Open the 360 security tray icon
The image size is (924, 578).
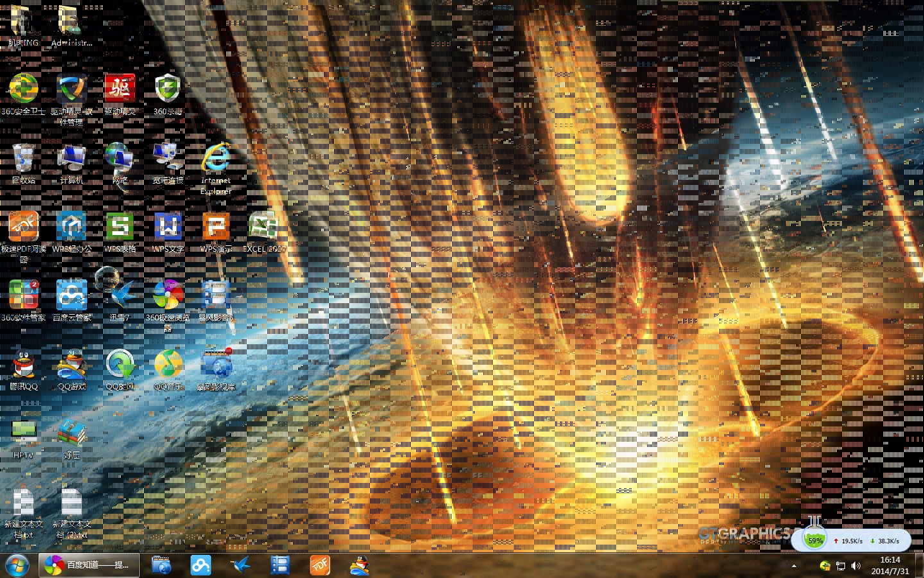[x=826, y=566]
